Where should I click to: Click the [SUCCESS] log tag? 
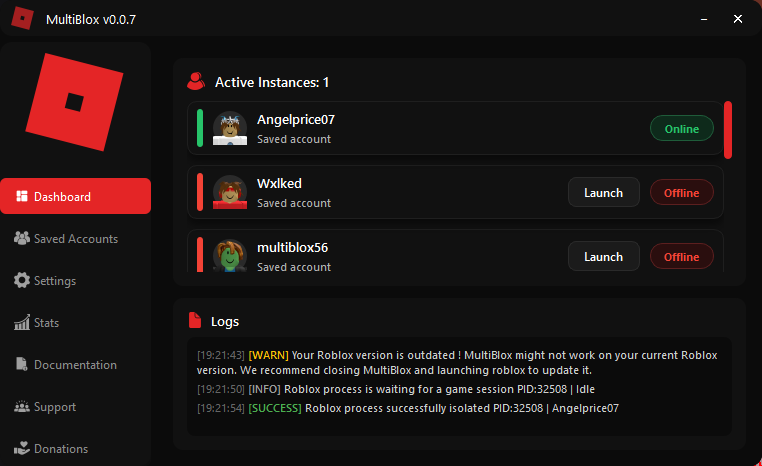[275, 408]
